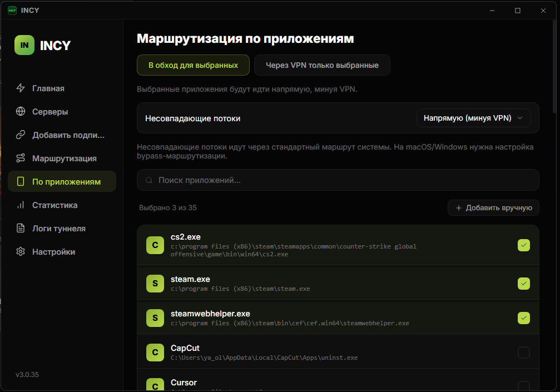Click the document icon beside Логи туннеля

[21, 228]
